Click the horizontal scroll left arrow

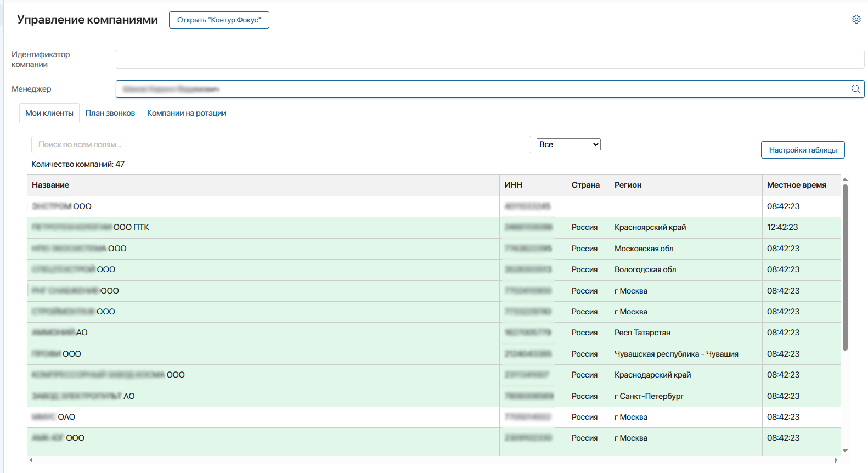31,460
